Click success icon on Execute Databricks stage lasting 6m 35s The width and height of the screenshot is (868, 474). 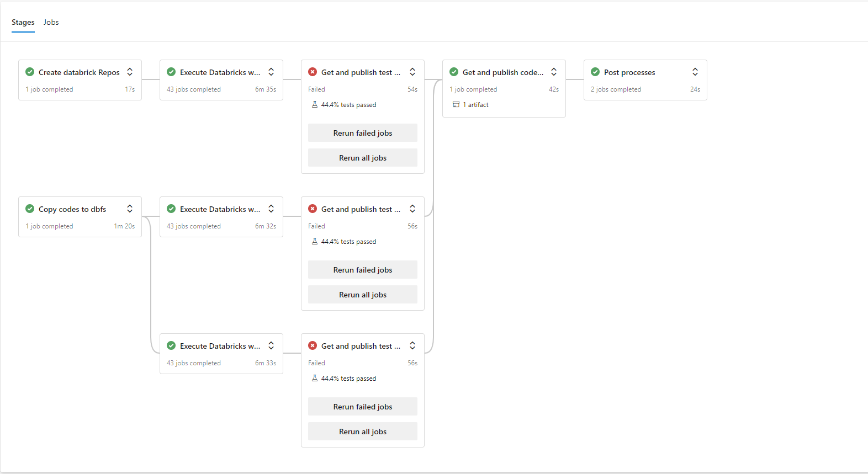[x=171, y=72]
